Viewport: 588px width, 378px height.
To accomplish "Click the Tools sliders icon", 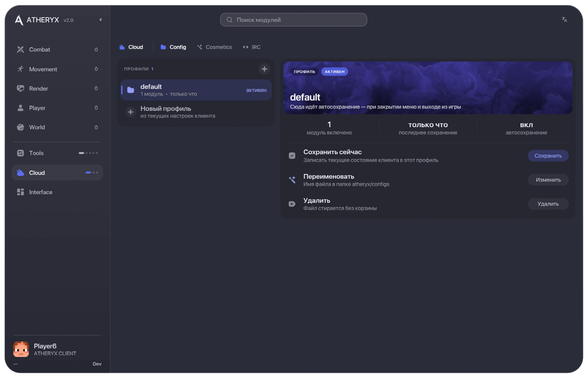I will pyautogui.click(x=20, y=153).
